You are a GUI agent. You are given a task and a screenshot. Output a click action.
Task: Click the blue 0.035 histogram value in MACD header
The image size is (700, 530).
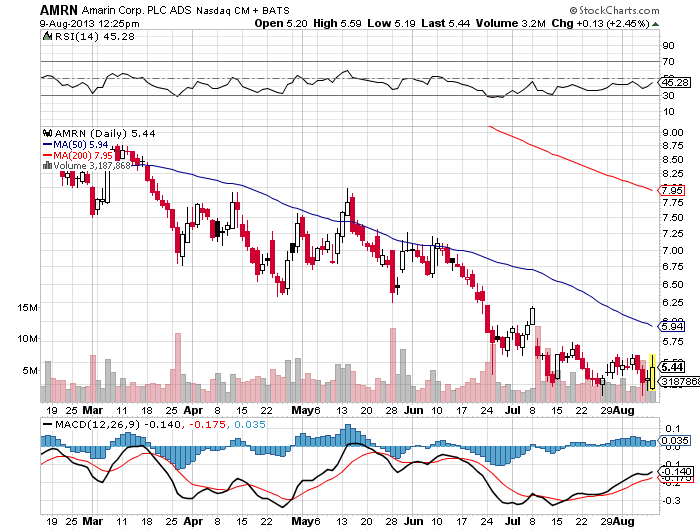(x=250, y=424)
